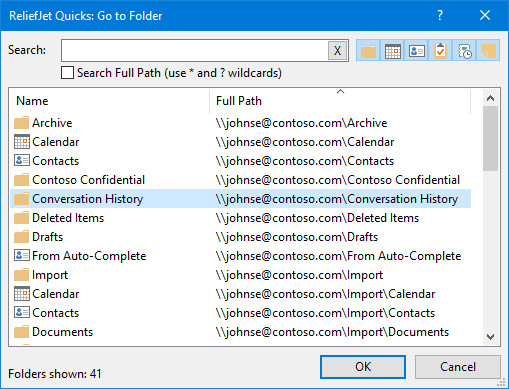Clear search with the X button
Viewport: 509px width, 389px height.
point(337,51)
